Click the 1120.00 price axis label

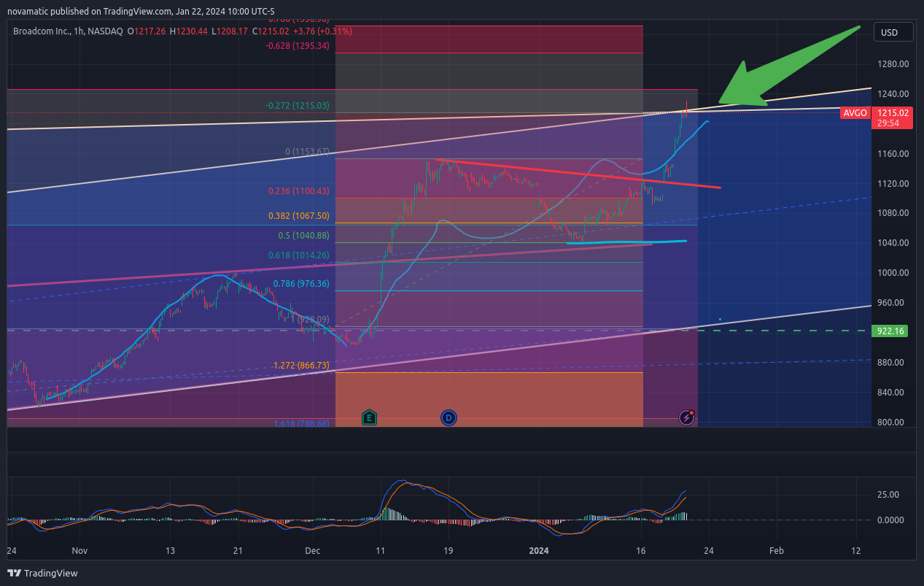pyautogui.click(x=893, y=184)
